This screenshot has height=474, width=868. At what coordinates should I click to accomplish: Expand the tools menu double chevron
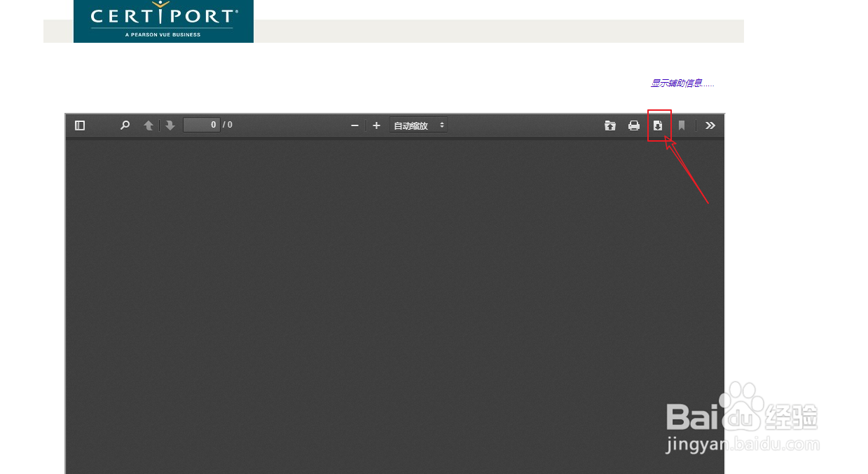[710, 126]
